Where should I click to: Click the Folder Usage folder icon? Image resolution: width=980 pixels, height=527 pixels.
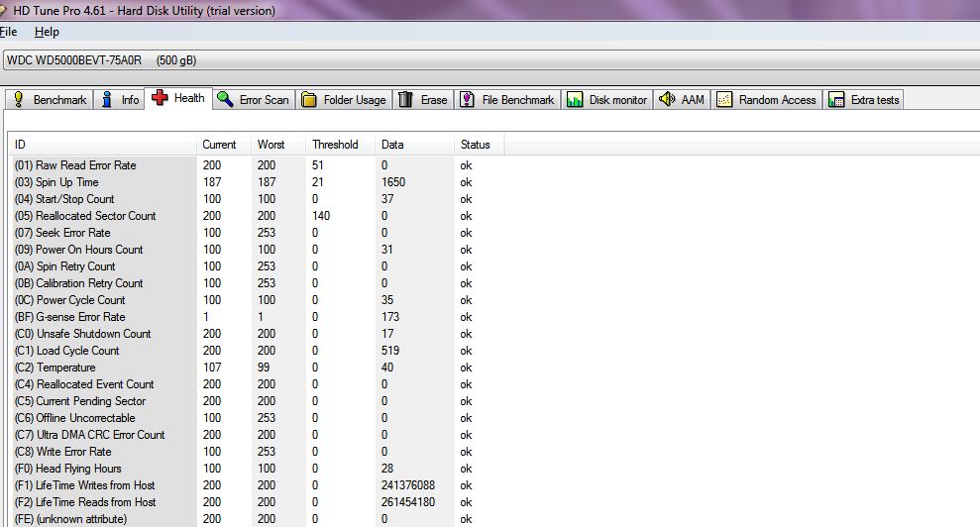tap(309, 100)
